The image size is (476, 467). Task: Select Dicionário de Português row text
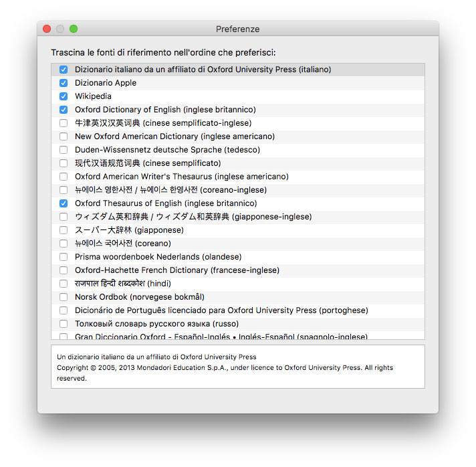point(221,310)
